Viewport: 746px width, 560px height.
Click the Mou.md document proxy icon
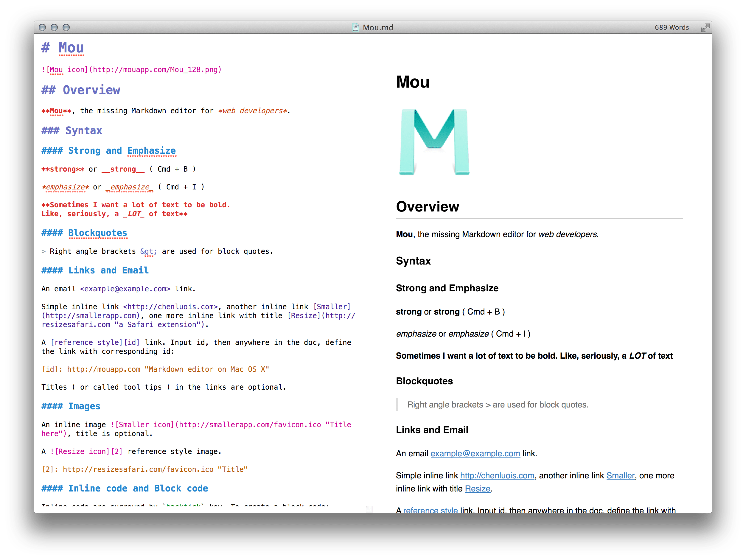coord(355,28)
